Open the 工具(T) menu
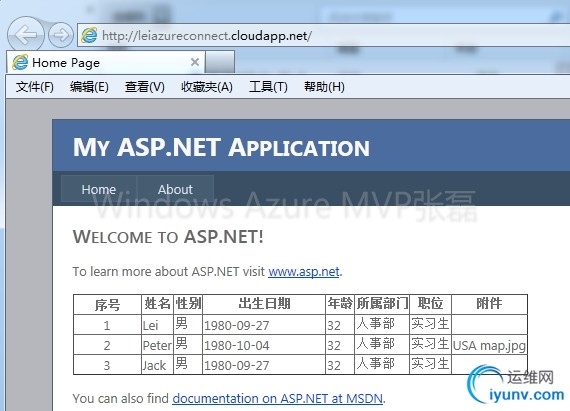Viewport: 570px width, 411px height. pos(268,87)
